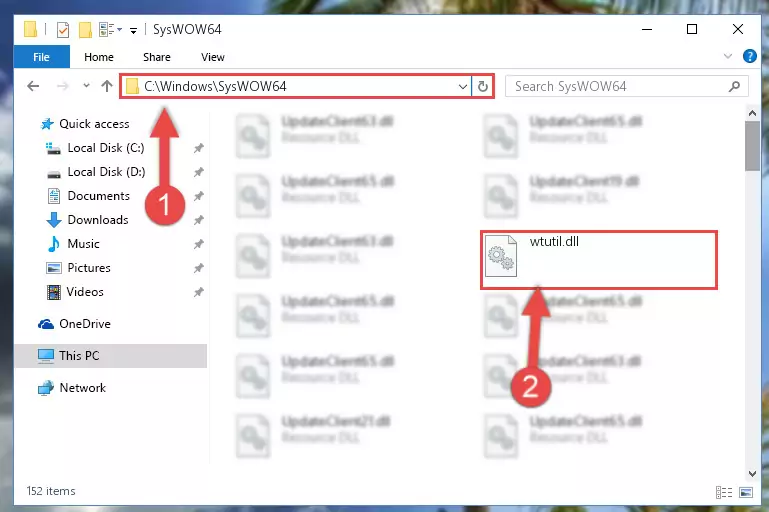This screenshot has height=512, width=769.
Task: Select the wtutil.dll file name
Action: [x=554, y=241]
